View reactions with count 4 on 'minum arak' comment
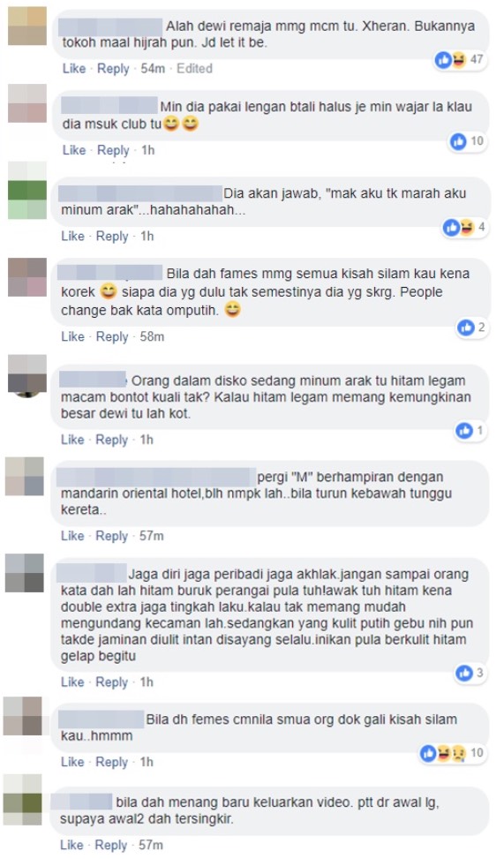The width and height of the screenshot is (504, 859). click(x=464, y=227)
